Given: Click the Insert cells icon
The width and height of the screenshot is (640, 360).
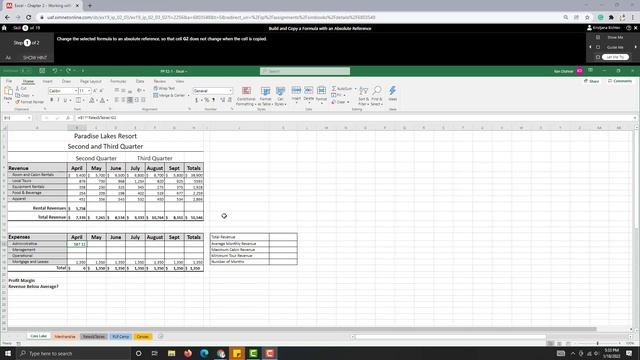Looking at the screenshot, I should (296, 90).
